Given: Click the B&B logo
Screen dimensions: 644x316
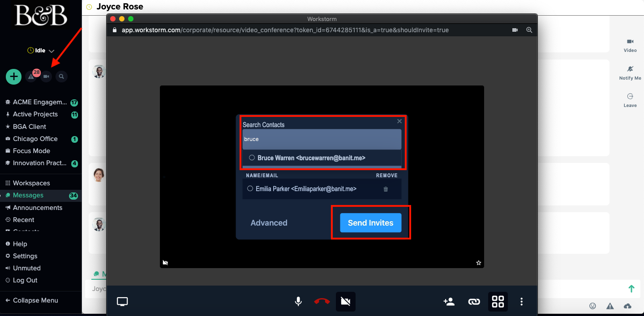Looking at the screenshot, I should 41,15.
